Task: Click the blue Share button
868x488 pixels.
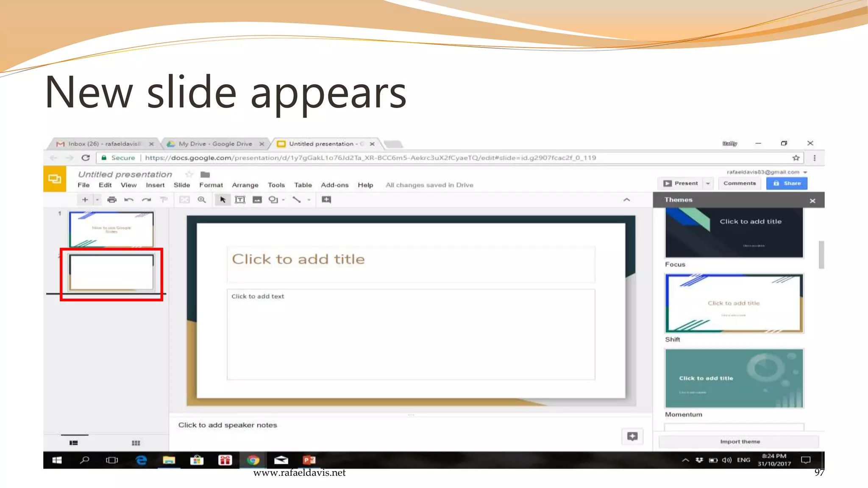Action: click(787, 183)
